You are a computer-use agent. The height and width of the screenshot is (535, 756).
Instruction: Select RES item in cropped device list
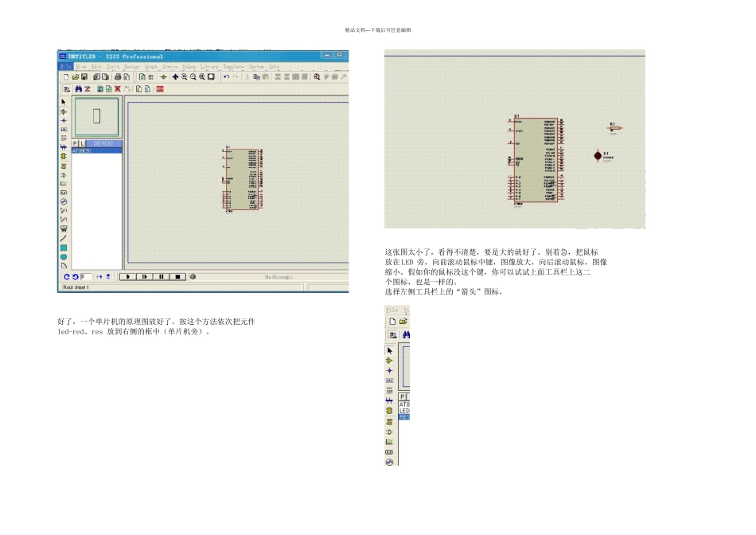(x=404, y=417)
